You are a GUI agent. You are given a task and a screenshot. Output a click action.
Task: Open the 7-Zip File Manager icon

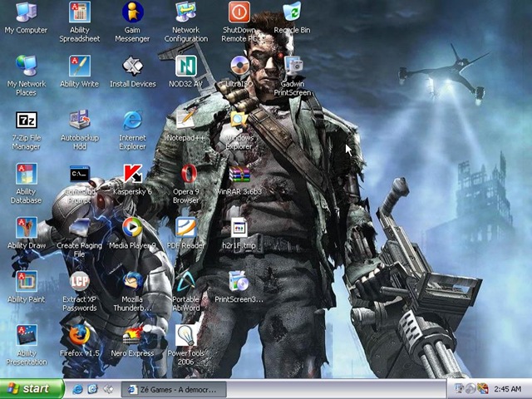27,120
